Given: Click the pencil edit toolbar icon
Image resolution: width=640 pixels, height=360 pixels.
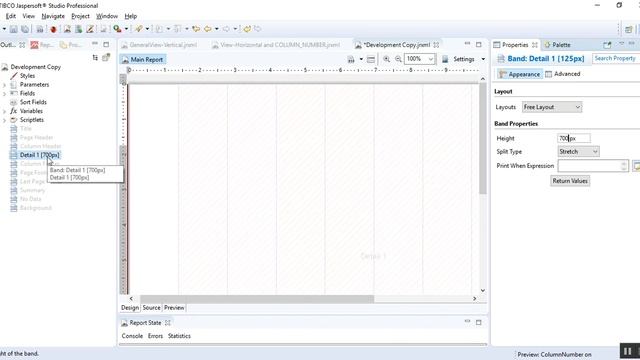Looking at the screenshot, I should click(x=90, y=29).
